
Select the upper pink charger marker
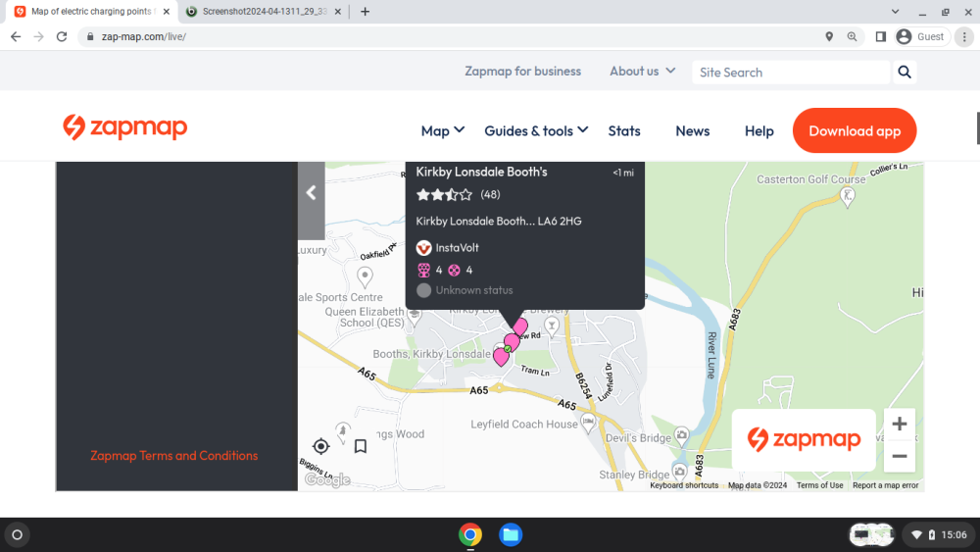[x=520, y=326]
